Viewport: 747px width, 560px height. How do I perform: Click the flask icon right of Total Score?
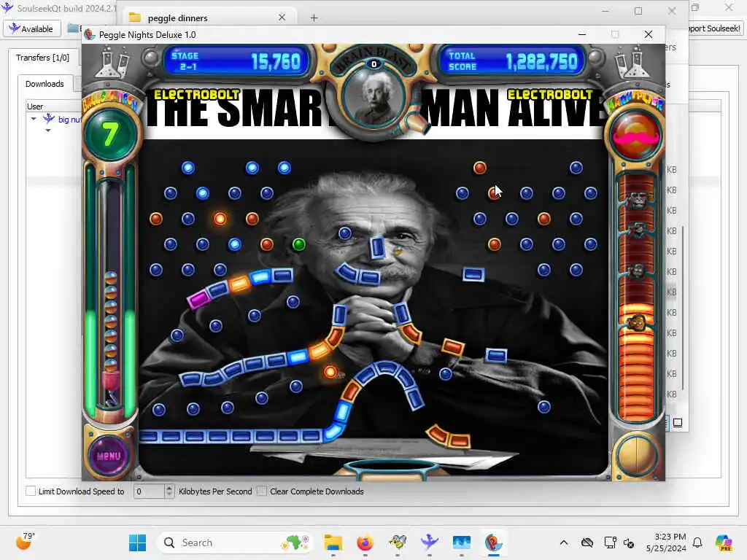[632, 63]
